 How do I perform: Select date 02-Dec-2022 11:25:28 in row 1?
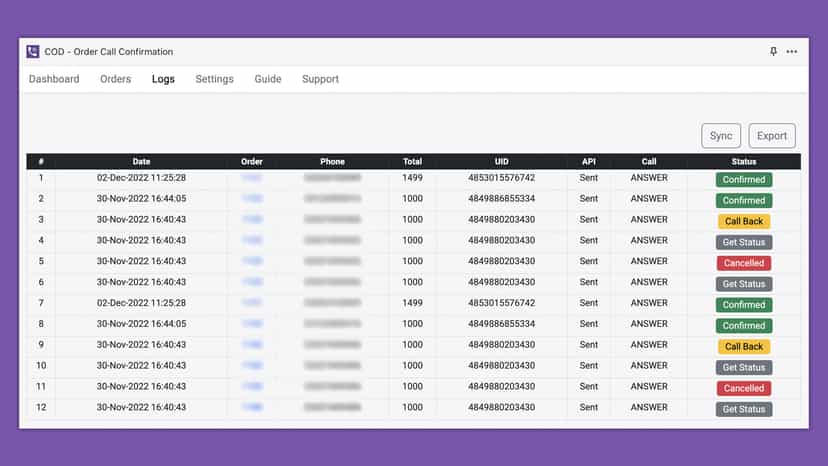point(141,178)
